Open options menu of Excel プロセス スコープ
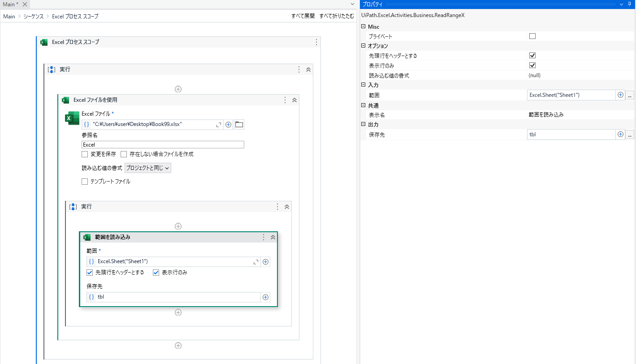The width and height of the screenshot is (636, 364). click(316, 42)
